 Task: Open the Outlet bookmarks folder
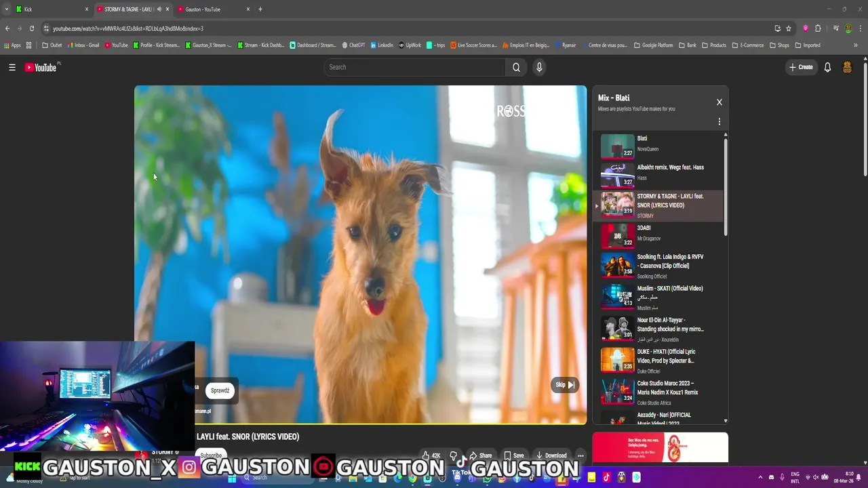[x=52, y=45]
